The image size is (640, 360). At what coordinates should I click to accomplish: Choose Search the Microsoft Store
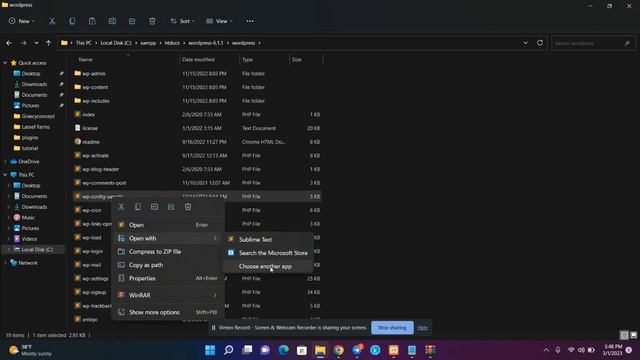tap(269, 253)
